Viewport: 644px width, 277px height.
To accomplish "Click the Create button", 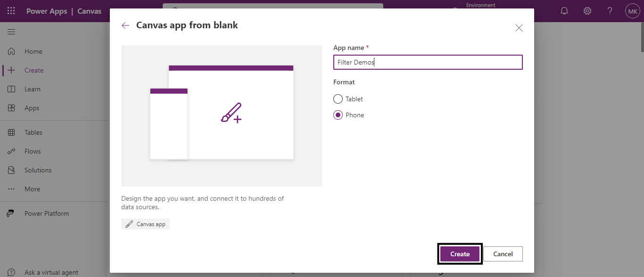I will pos(460,254).
